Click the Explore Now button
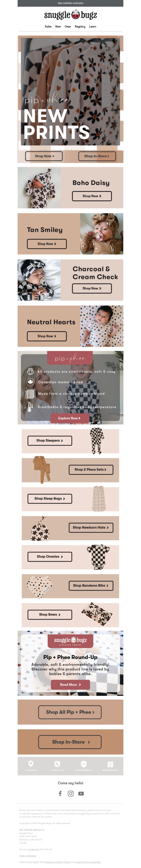141x868 pixels. [x=70, y=418]
